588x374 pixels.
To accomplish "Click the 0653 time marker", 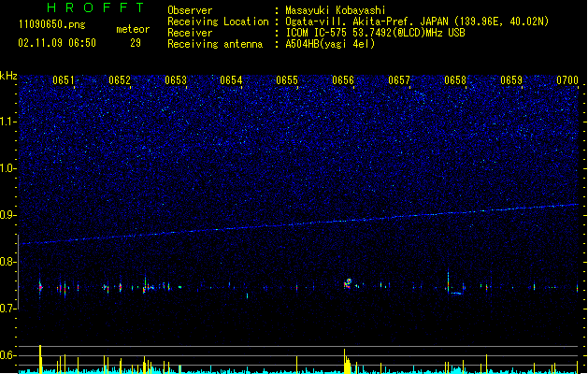I will (176, 80).
